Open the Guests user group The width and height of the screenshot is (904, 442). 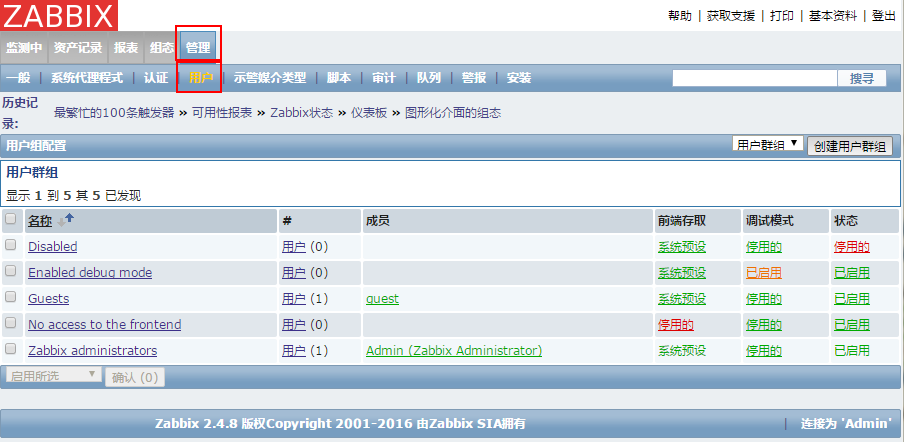tap(48, 299)
